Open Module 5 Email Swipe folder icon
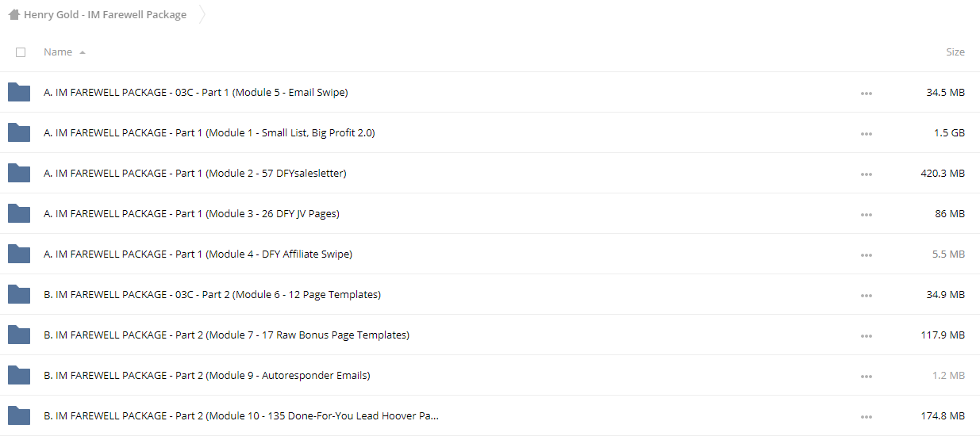 (x=19, y=92)
